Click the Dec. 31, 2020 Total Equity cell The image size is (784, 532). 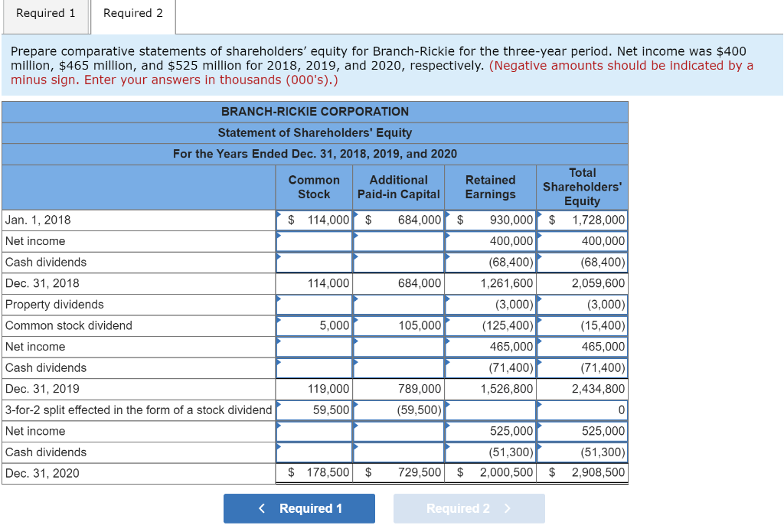click(582, 473)
